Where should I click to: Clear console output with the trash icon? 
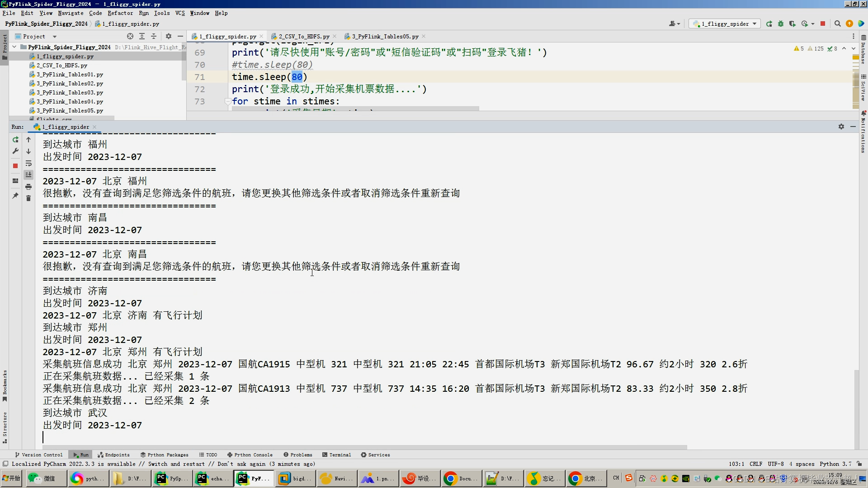coord(28,198)
